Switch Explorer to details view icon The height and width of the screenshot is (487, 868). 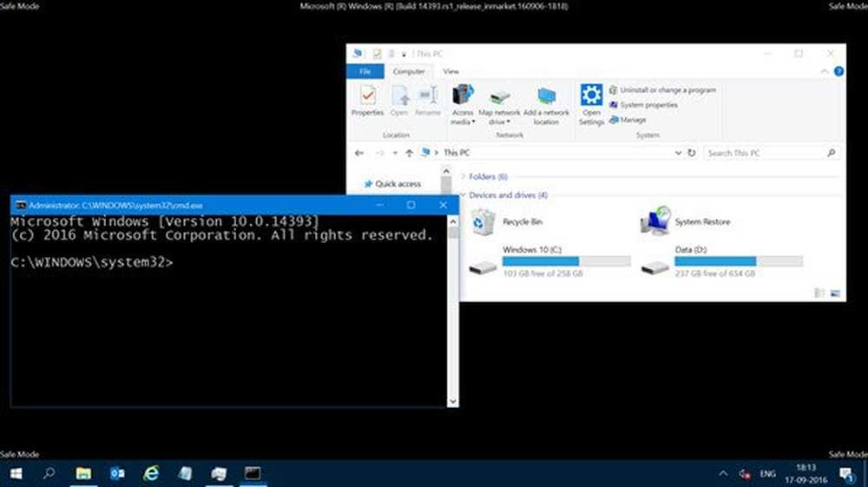click(x=819, y=293)
